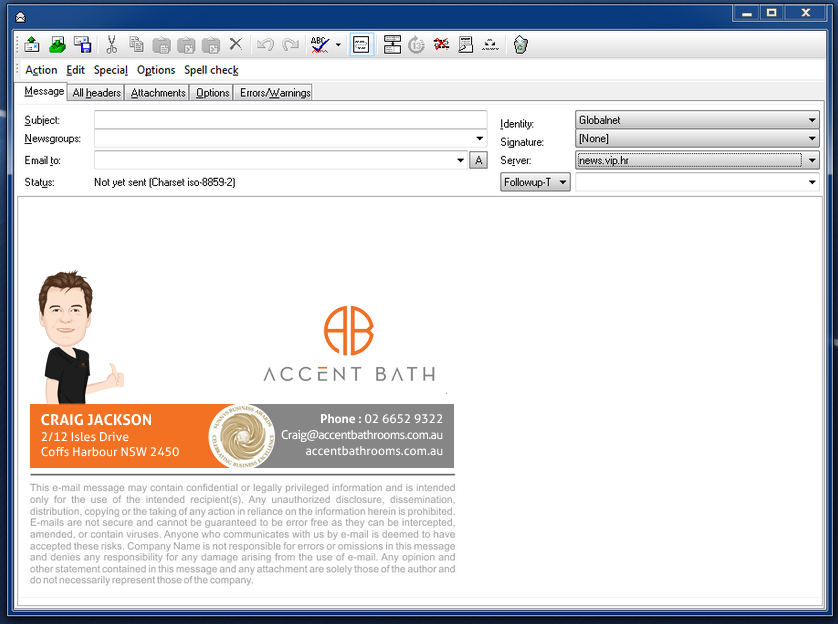Click into the Subject field
The image size is (838, 624).
pos(290,120)
